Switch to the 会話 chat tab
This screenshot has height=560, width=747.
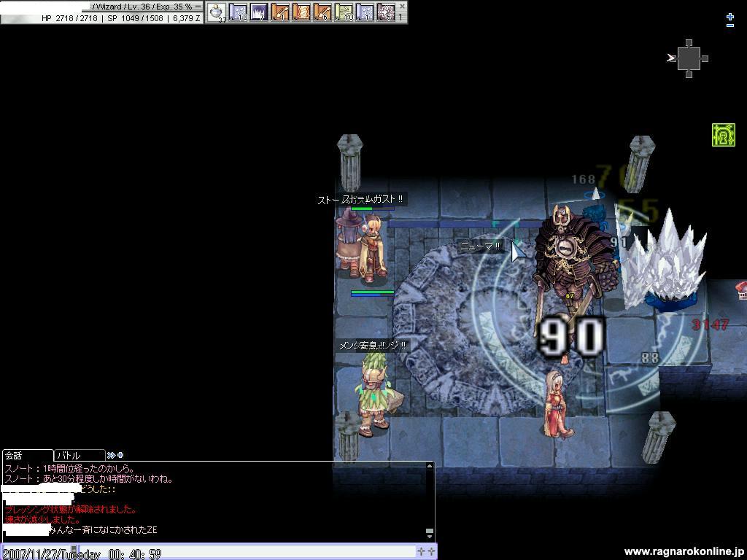tap(27, 455)
